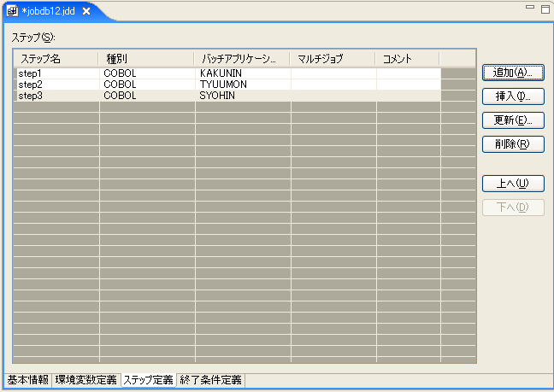This screenshot has width=554, height=392.
Task: Go to the 終了条件定義 tab
Action: point(210,380)
